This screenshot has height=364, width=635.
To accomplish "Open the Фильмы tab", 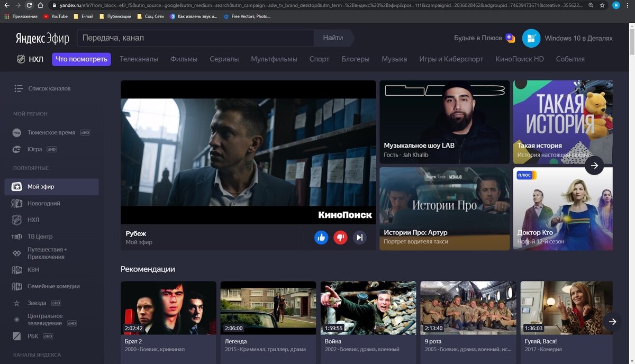I will (x=184, y=59).
